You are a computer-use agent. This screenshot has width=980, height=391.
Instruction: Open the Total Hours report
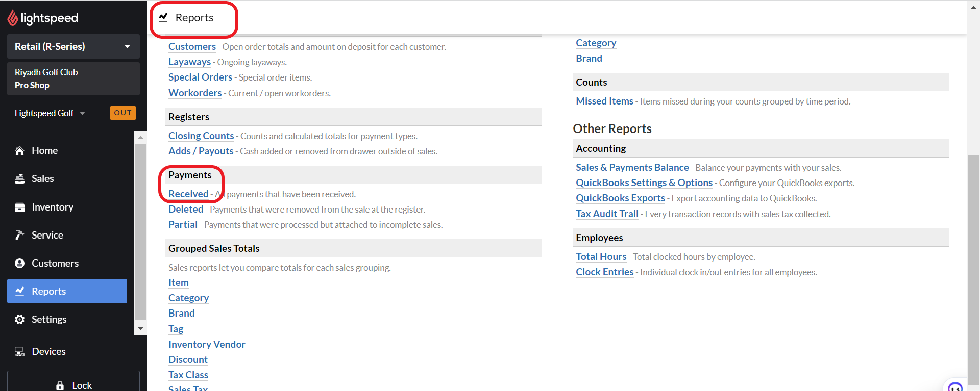[601, 256]
